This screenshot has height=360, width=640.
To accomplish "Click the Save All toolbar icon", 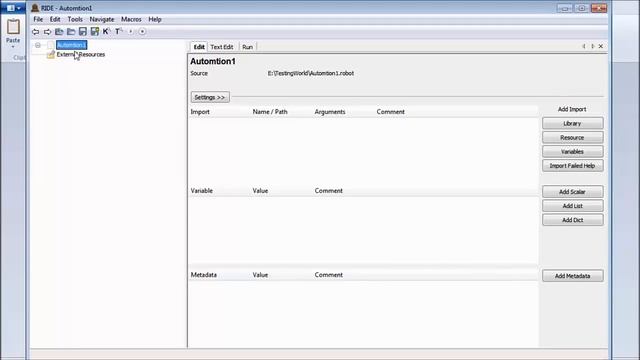I will coord(95,31).
